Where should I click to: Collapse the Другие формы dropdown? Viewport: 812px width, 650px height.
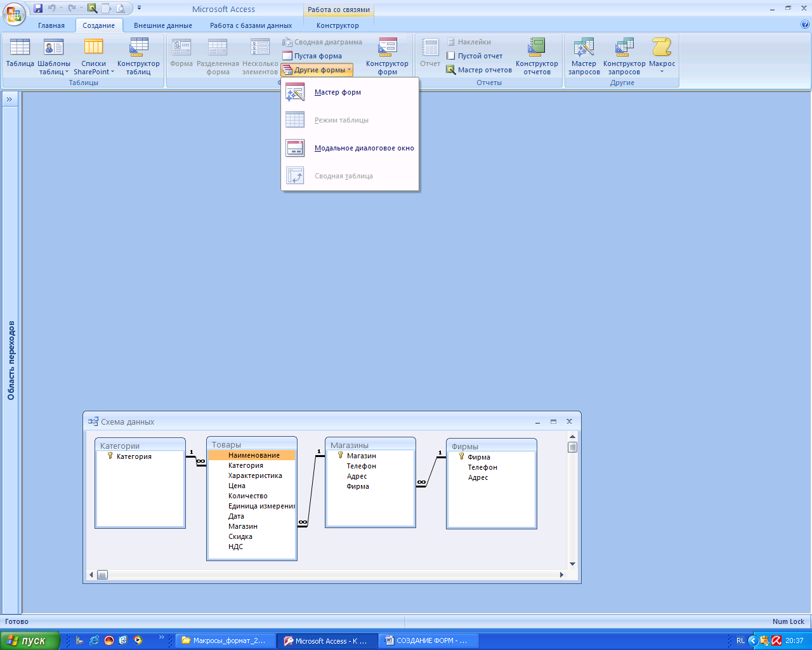click(x=317, y=70)
